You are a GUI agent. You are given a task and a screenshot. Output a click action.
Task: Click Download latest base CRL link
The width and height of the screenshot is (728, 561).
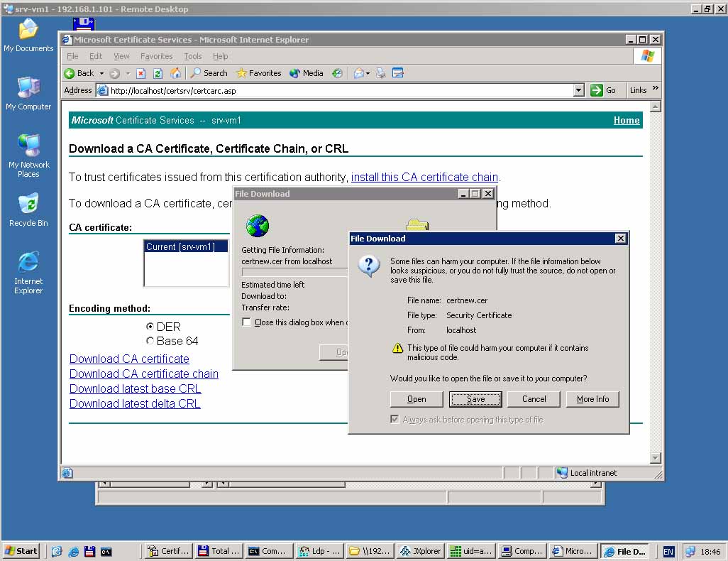(x=135, y=388)
